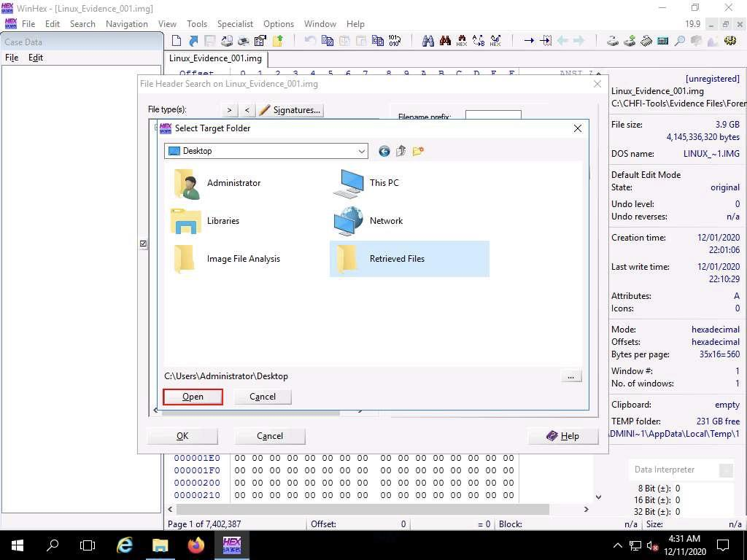Expand the Desktop location dropdown
This screenshot has height=560, width=747.
pyautogui.click(x=362, y=152)
